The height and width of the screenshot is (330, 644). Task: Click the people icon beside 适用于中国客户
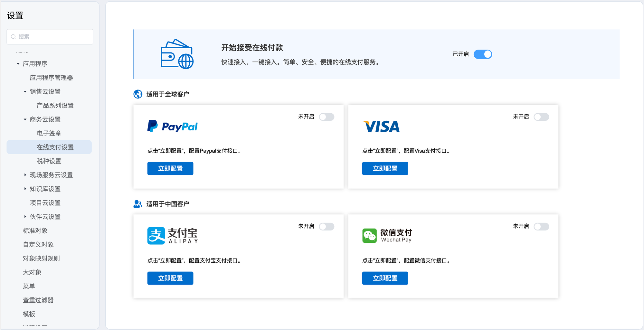tap(138, 204)
